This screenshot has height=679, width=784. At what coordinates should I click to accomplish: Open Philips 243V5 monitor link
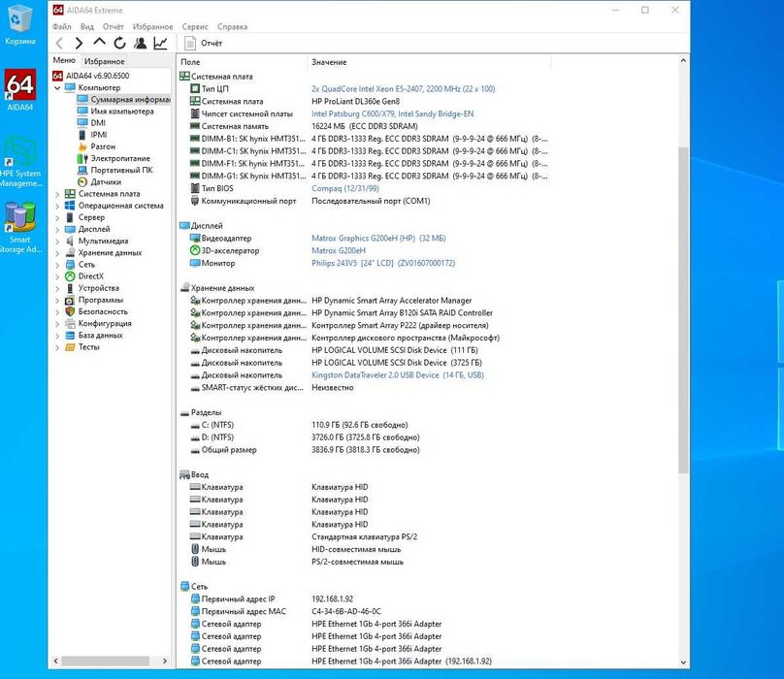[x=383, y=264]
